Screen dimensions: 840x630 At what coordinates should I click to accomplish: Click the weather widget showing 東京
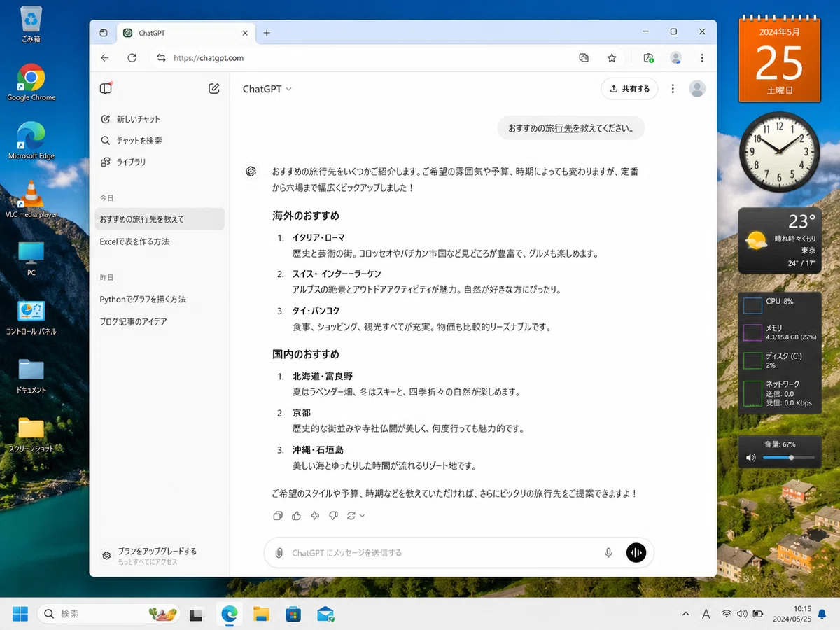tap(780, 240)
